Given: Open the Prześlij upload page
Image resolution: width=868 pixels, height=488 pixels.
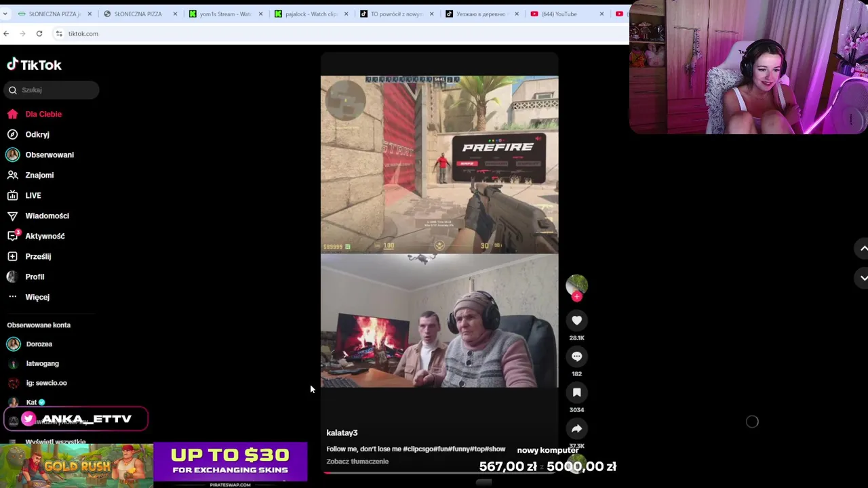Looking at the screenshot, I should (x=38, y=256).
